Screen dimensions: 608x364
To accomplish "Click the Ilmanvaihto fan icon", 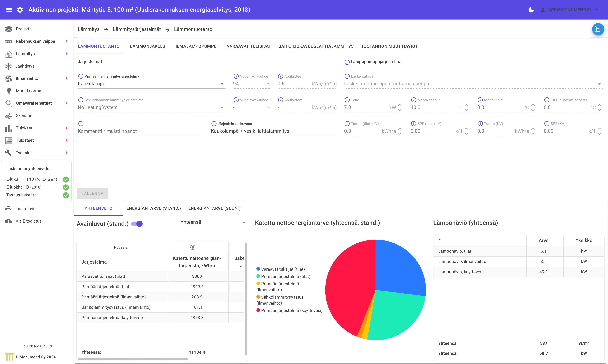I will pos(9,78).
